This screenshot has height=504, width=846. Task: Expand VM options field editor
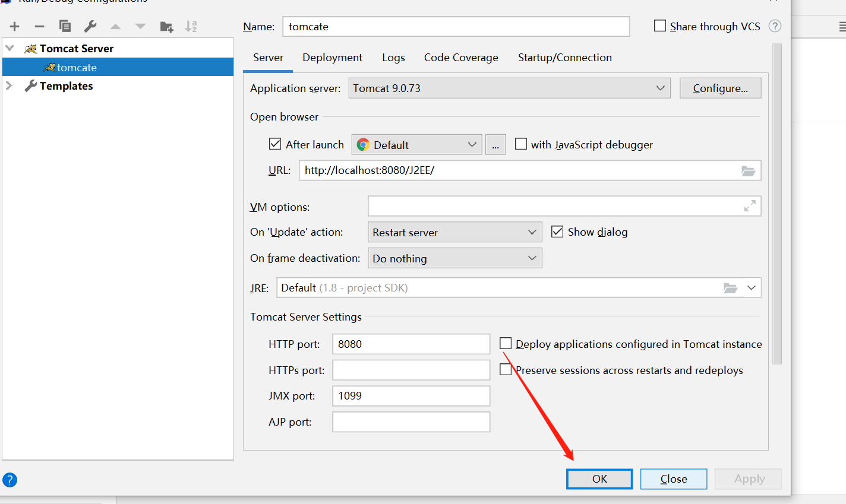pyautogui.click(x=750, y=205)
